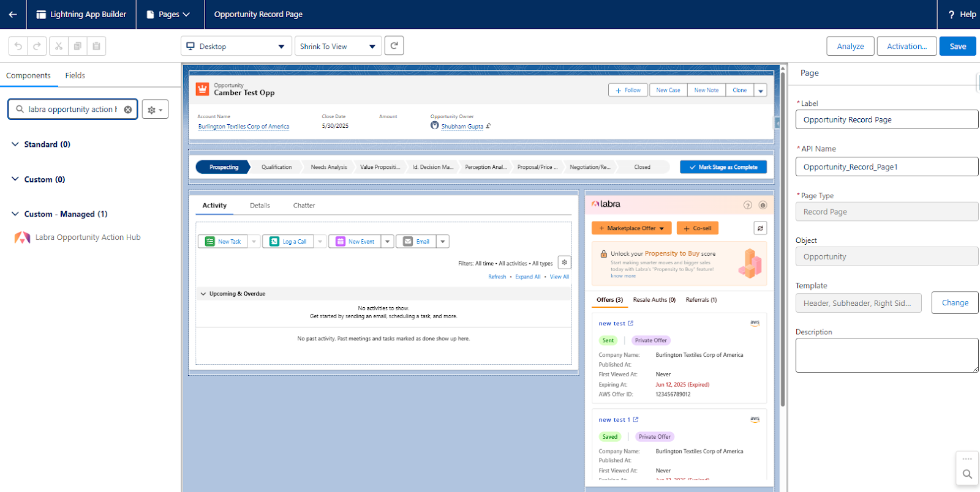
Task: Collapse the Custom - Managed (1) section
Action: coord(15,214)
